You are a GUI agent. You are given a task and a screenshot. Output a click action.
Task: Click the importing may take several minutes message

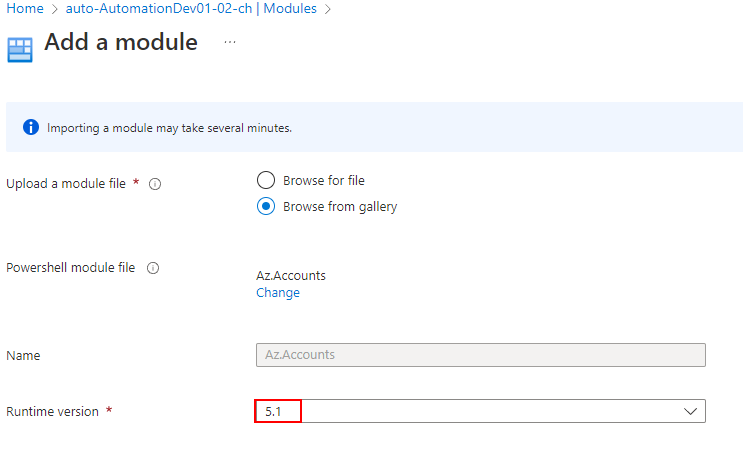(x=169, y=128)
